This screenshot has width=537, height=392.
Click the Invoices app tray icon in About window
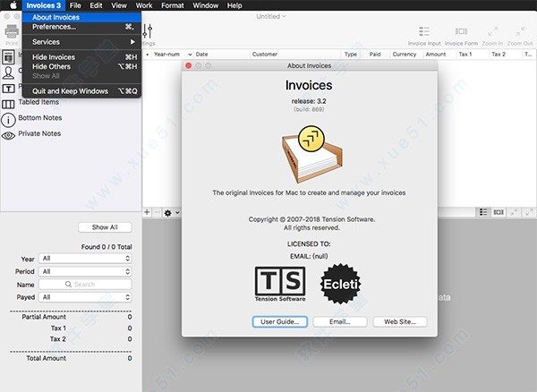311,154
